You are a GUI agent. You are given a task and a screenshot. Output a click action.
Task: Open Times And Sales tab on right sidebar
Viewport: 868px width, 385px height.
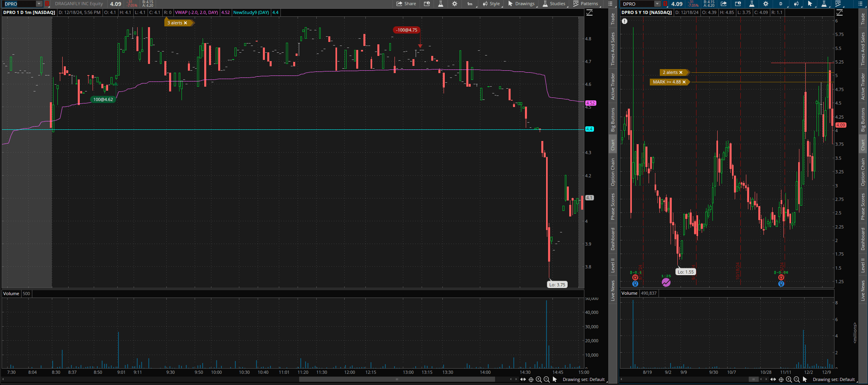pos(863,49)
